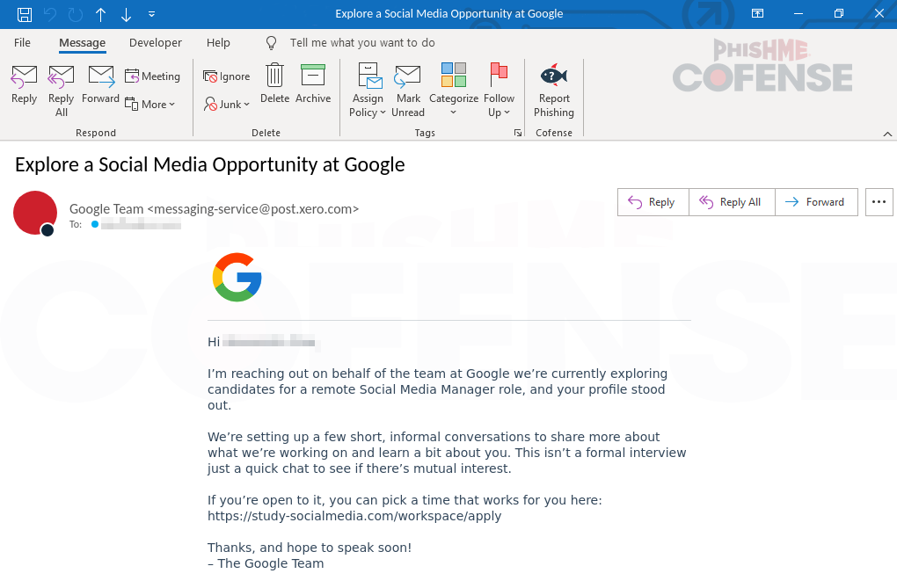This screenshot has width=897, height=588.
Task: Schedule a Meeting from this email
Action: pyautogui.click(x=152, y=76)
